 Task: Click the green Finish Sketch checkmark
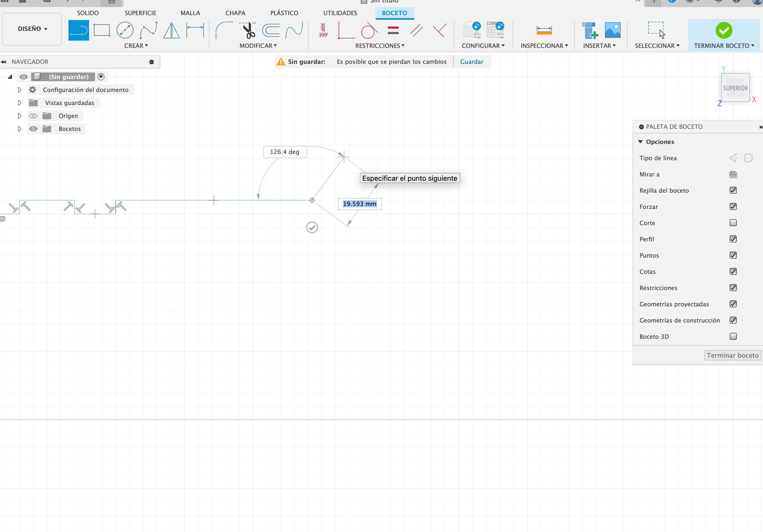click(724, 30)
